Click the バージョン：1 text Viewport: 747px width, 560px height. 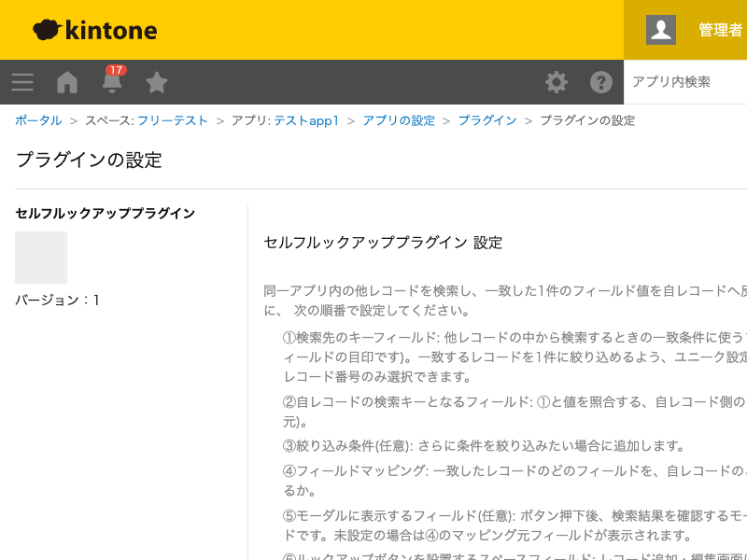coord(58,300)
